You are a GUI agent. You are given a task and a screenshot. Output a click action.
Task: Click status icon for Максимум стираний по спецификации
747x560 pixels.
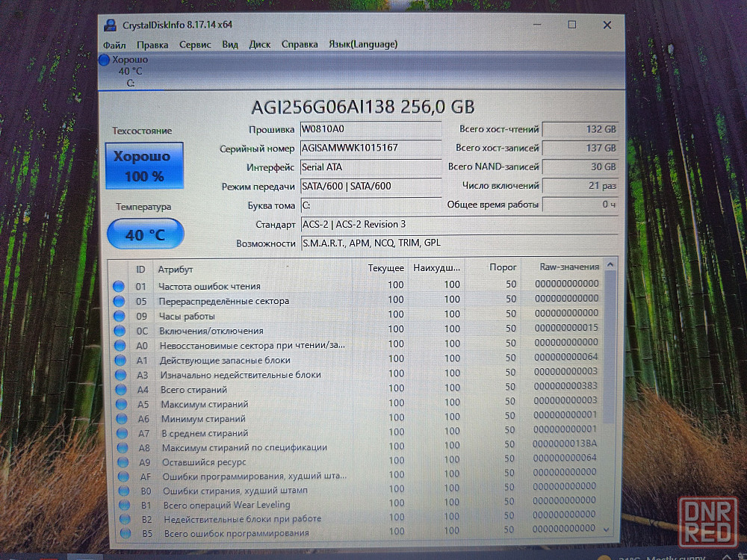coord(123,447)
